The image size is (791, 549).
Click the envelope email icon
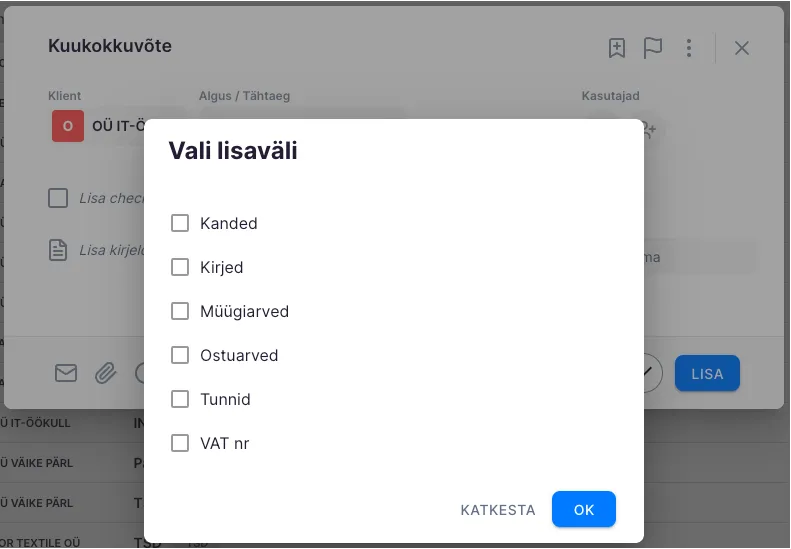tap(66, 373)
